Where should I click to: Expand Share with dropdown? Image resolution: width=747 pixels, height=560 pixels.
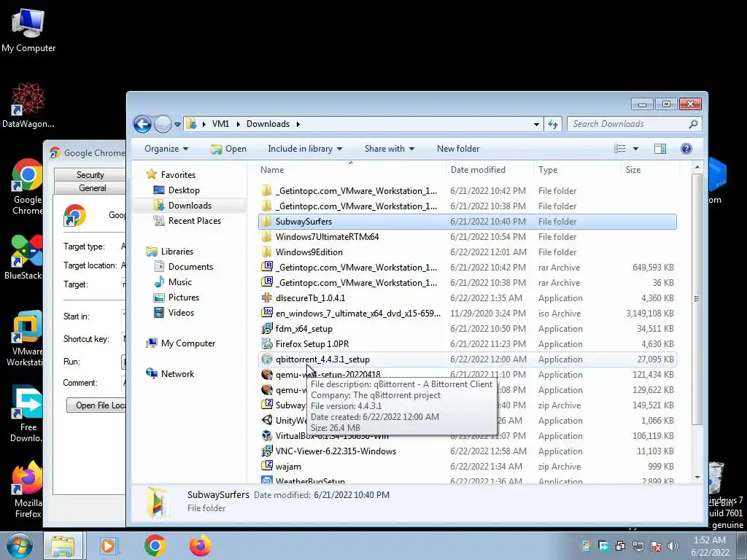pyautogui.click(x=390, y=149)
